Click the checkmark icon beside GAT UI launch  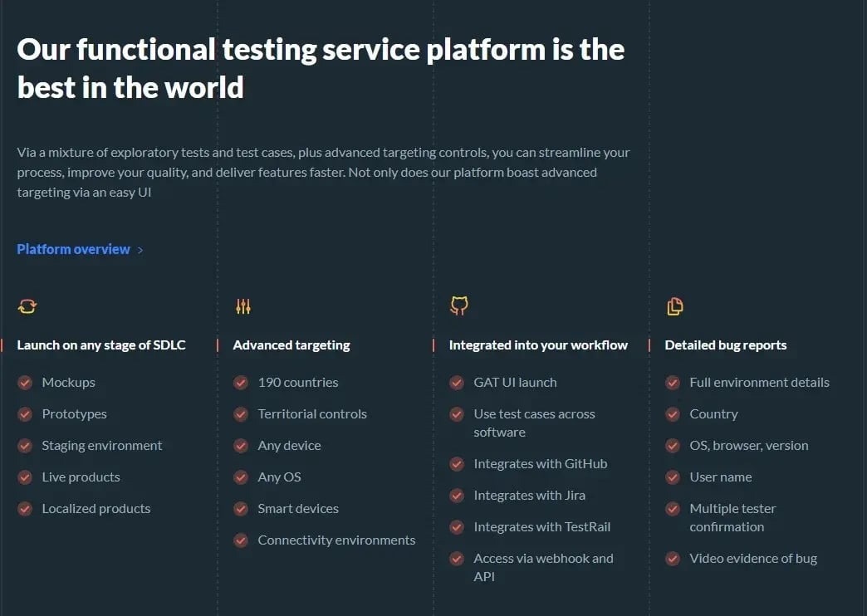coord(457,383)
